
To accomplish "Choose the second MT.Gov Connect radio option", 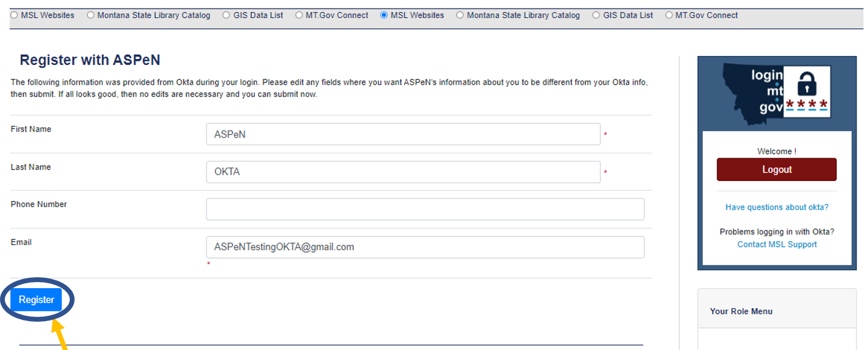I will click(x=669, y=15).
